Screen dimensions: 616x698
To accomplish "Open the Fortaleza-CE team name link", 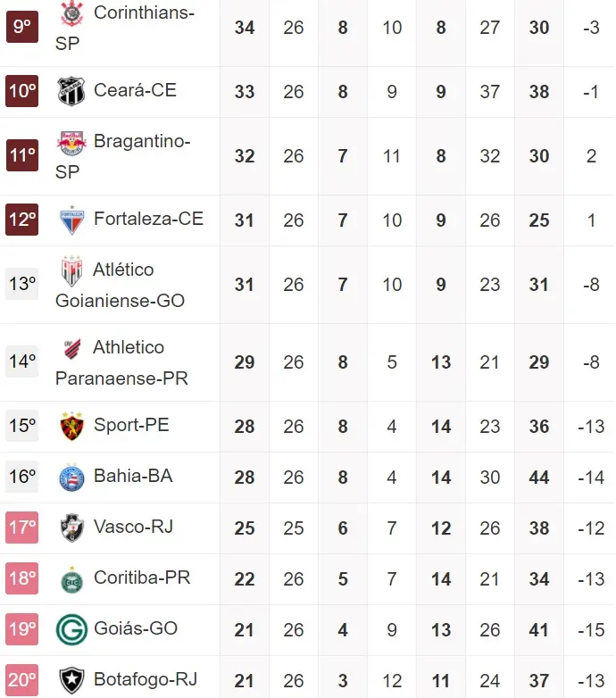I will tap(148, 220).
